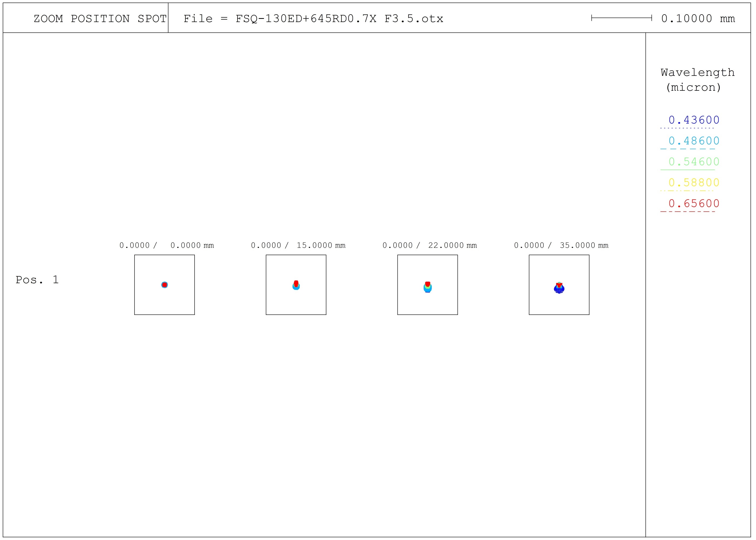Click the 0.43600 wavelength legend entry
The height and width of the screenshot is (540, 756).
tap(694, 120)
